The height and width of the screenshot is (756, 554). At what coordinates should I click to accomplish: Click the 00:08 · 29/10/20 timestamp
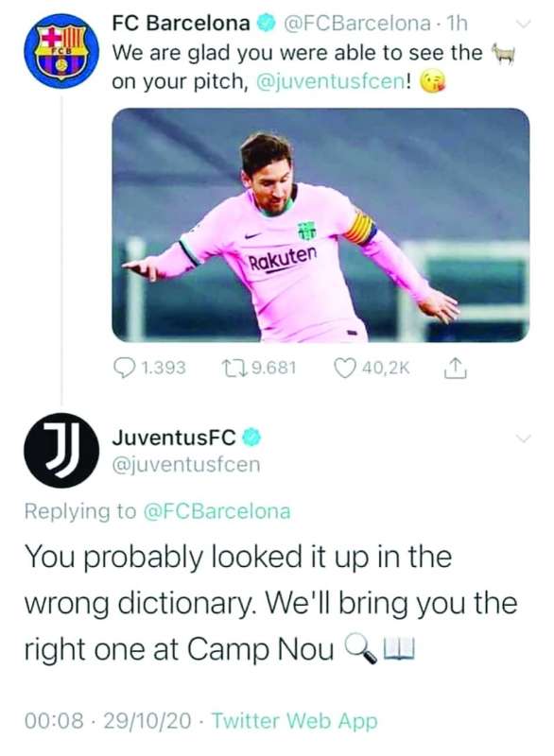coord(108,721)
